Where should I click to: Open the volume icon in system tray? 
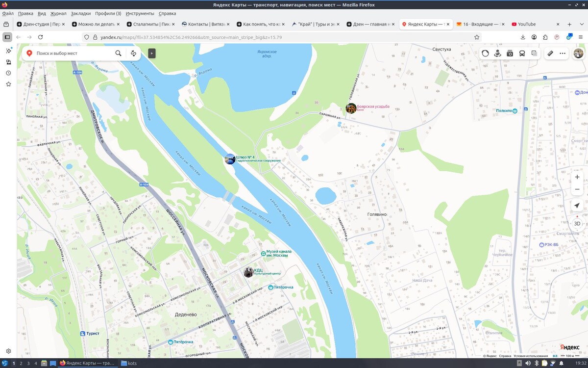point(528,363)
